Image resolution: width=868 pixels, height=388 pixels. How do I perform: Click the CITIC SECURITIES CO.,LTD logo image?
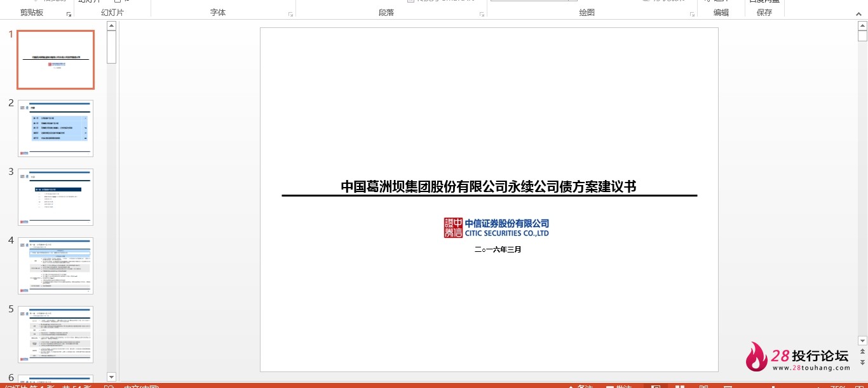(x=496, y=227)
